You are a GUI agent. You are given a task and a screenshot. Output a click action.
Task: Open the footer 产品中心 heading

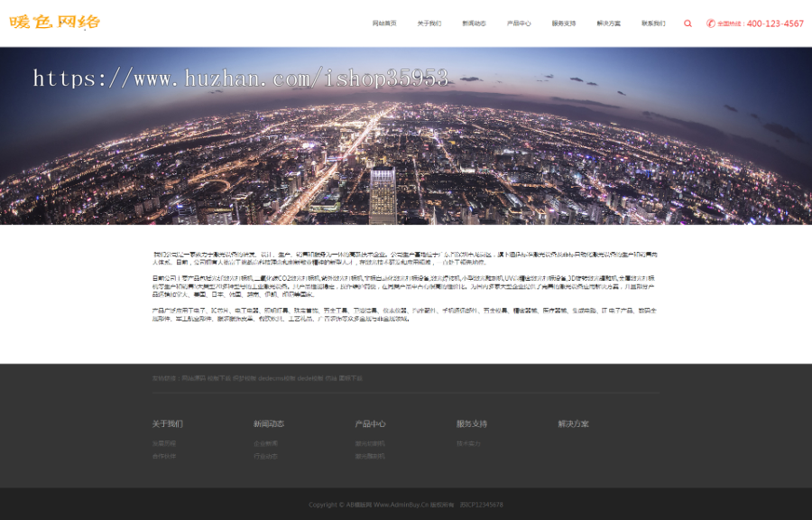tap(370, 423)
